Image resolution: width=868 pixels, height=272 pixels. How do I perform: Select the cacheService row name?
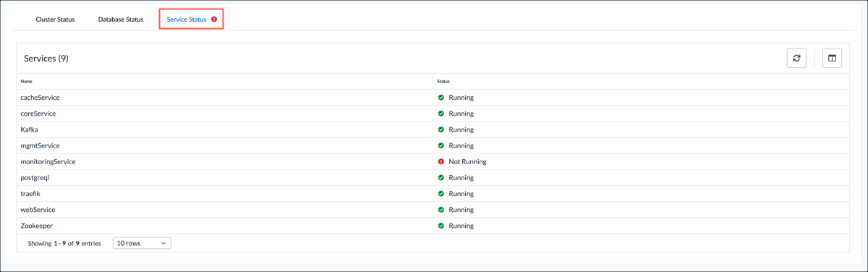pos(41,98)
